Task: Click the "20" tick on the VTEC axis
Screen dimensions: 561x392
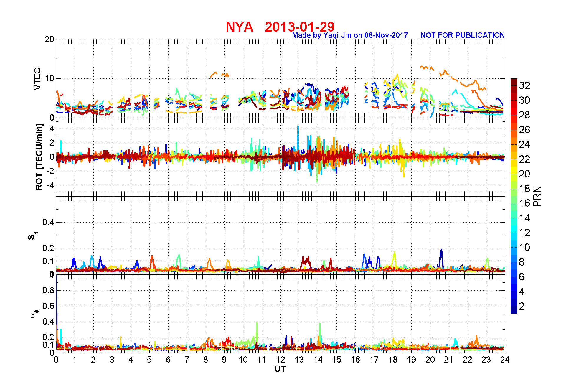Action: (49, 39)
